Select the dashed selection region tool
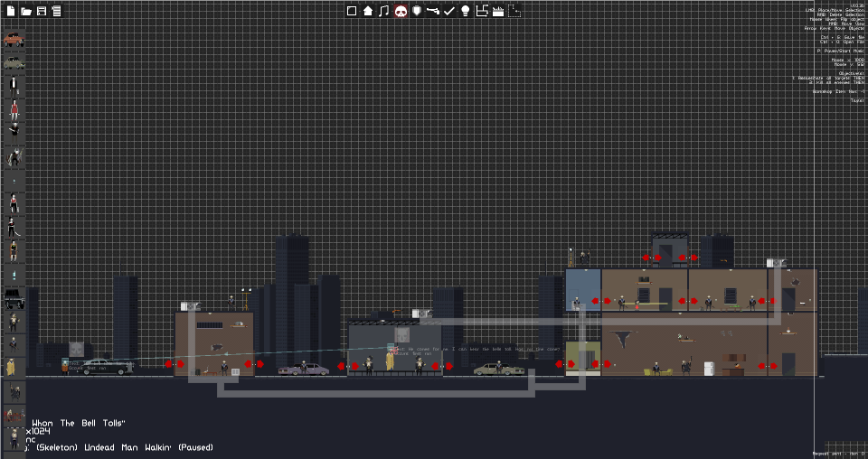The image size is (868, 459). (514, 11)
